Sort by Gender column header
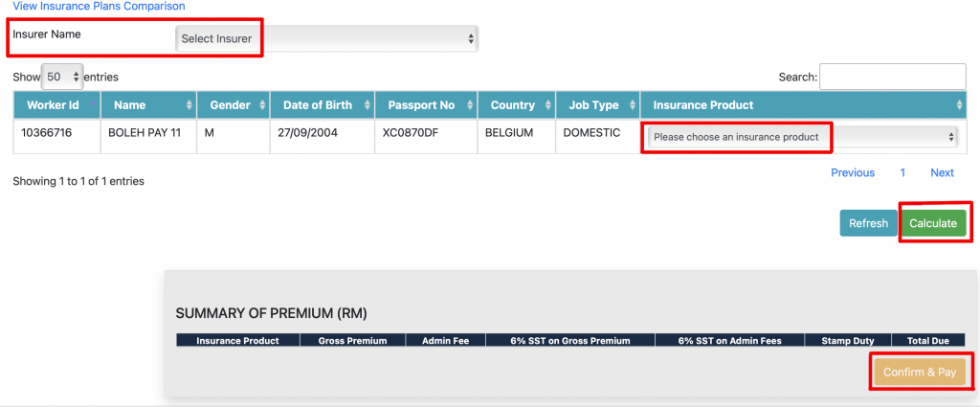 click(232, 104)
